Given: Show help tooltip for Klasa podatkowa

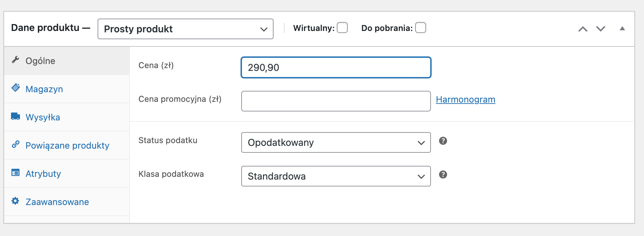Looking at the screenshot, I should pyautogui.click(x=443, y=174).
